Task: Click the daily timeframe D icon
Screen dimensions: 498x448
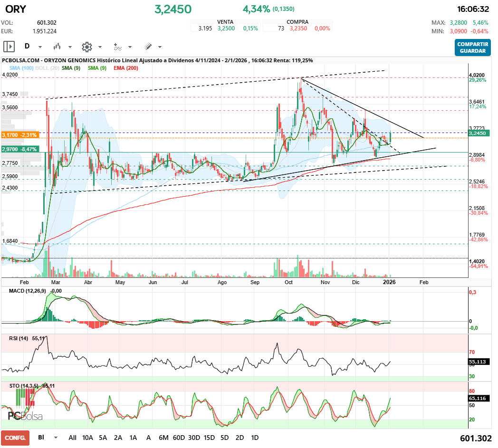Action: (27, 47)
